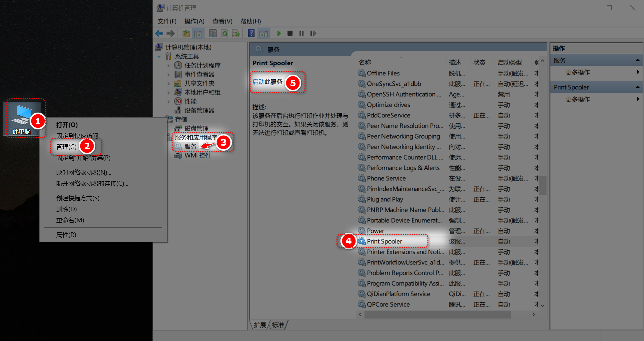Select the WMI 控件 tree item
Image resolution: width=644 pixels, height=341 pixels.
(198, 155)
